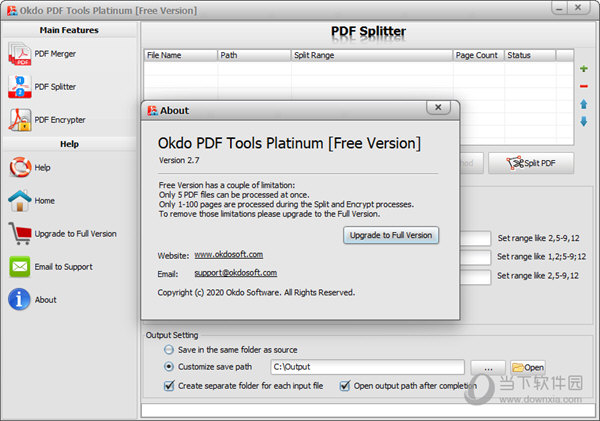Click the About sidebar label
Image resolution: width=600 pixels, height=421 pixels.
pyautogui.click(x=46, y=300)
